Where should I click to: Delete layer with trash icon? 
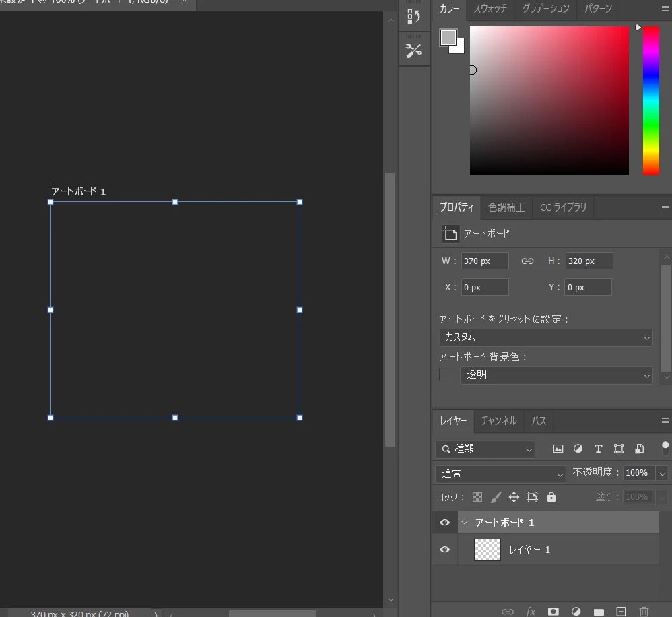[x=644, y=612]
